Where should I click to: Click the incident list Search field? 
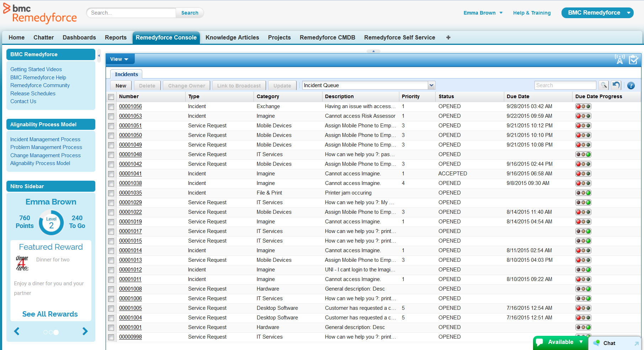pos(565,85)
